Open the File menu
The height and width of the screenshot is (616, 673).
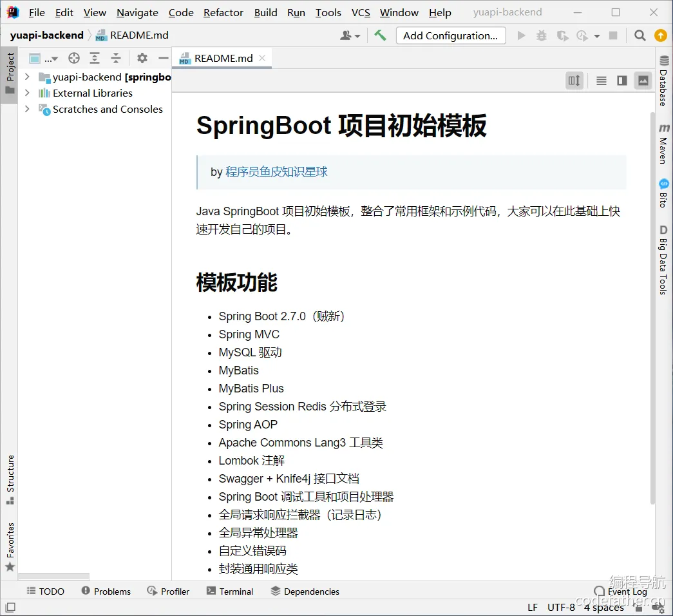pyautogui.click(x=37, y=12)
